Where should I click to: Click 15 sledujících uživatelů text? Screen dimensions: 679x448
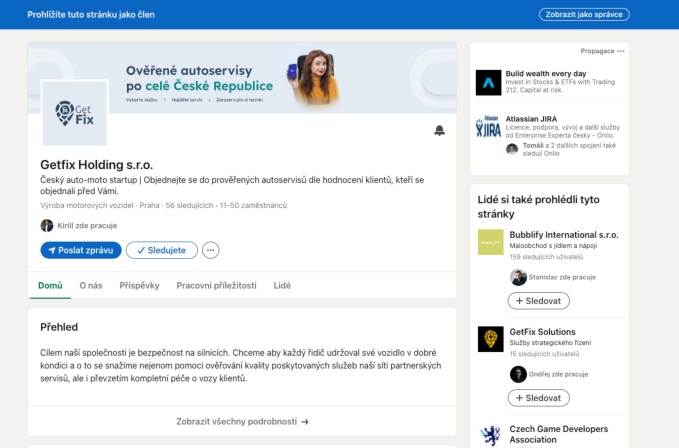pos(544,354)
